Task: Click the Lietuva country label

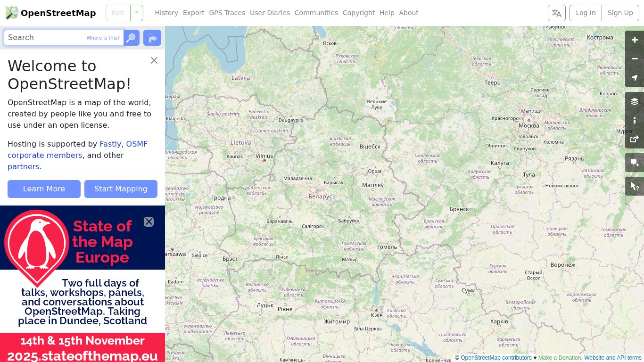Action: coord(240,142)
